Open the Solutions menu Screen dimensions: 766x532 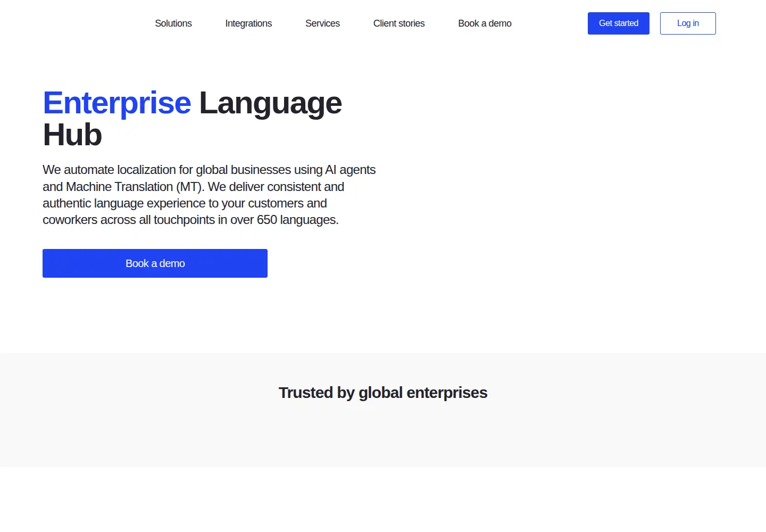click(x=173, y=23)
